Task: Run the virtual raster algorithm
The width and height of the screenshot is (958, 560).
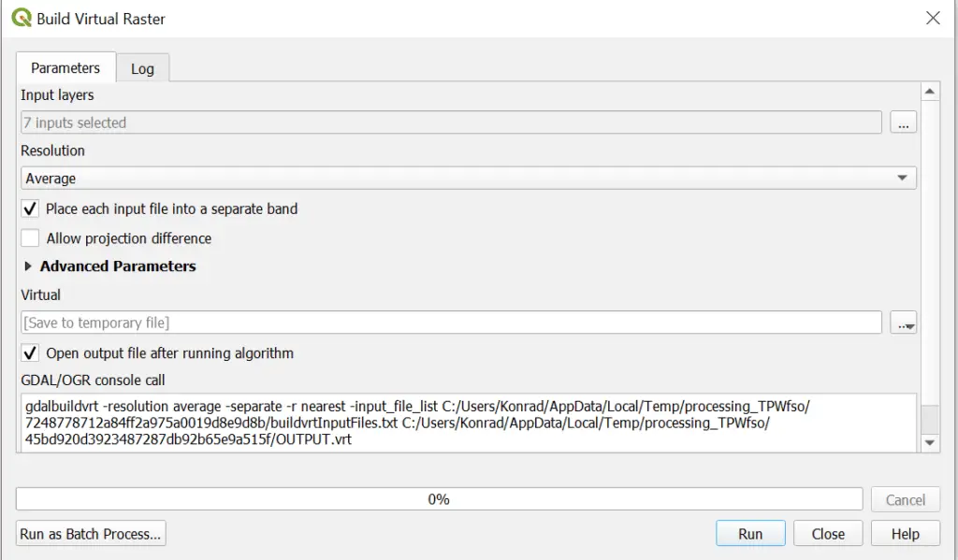Action: pos(750,534)
